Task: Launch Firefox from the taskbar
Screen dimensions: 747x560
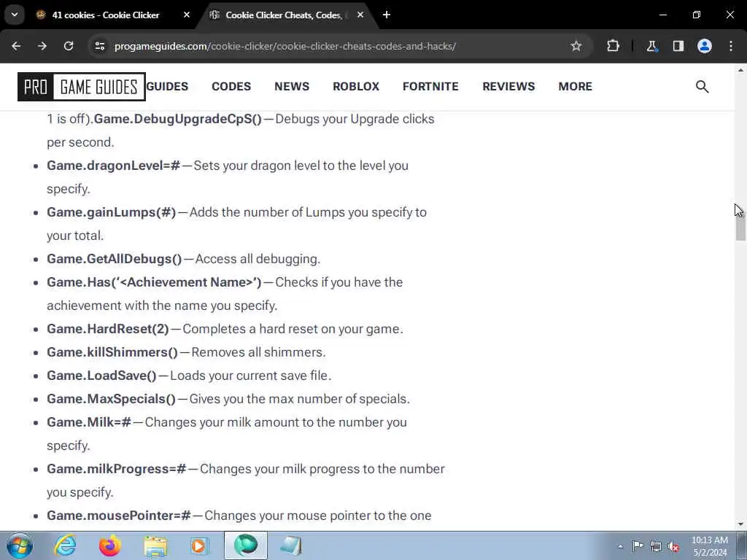Action: pyautogui.click(x=109, y=545)
